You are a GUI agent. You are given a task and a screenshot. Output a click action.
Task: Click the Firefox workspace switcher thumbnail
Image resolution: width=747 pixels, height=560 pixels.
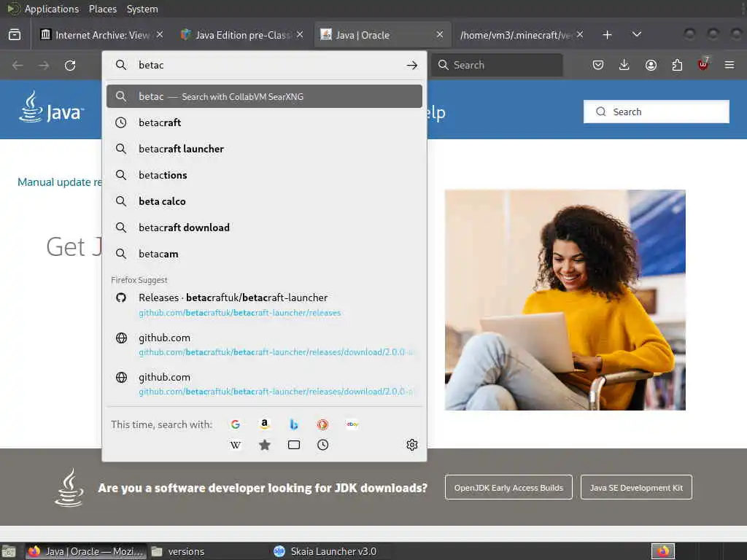663,551
